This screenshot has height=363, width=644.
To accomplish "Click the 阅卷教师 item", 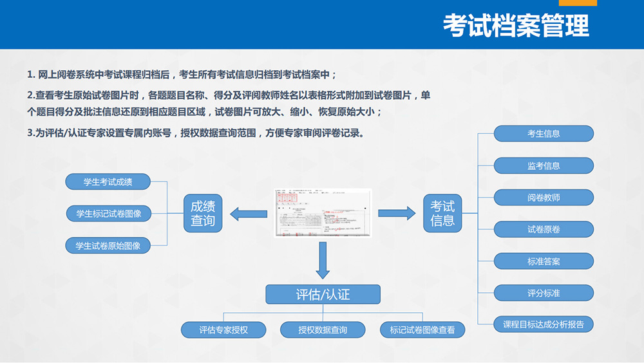I will (544, 198).
